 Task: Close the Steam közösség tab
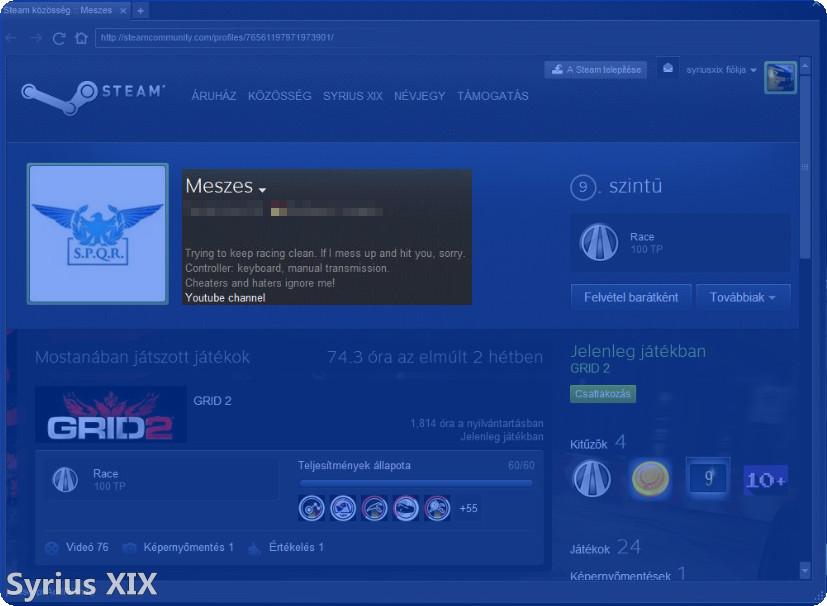point(123,11)
